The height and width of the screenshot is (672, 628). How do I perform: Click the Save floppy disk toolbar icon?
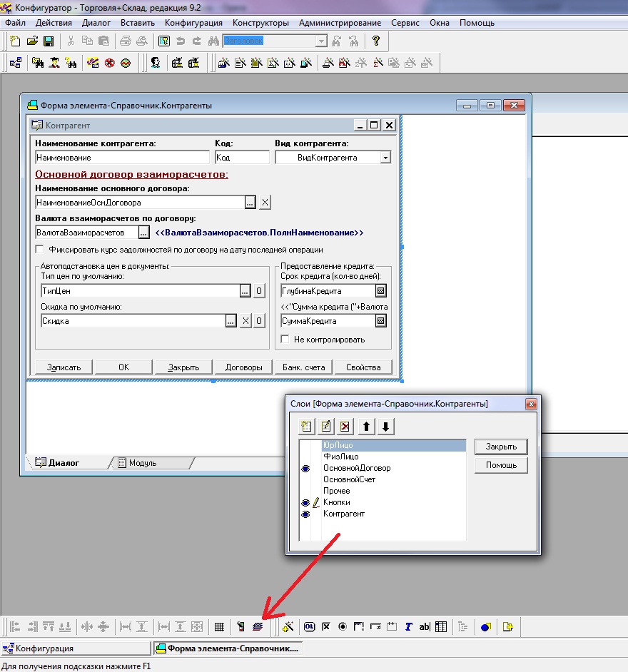click(x=49, y=41)
